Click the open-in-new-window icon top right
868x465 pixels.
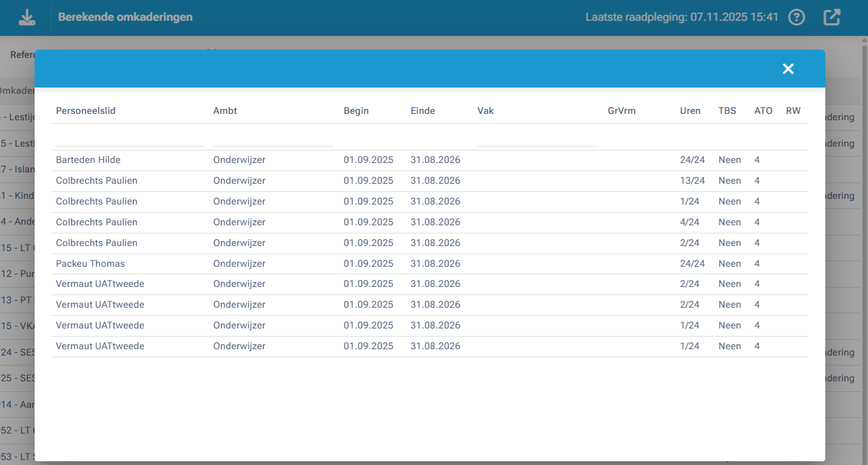[831, 17]
